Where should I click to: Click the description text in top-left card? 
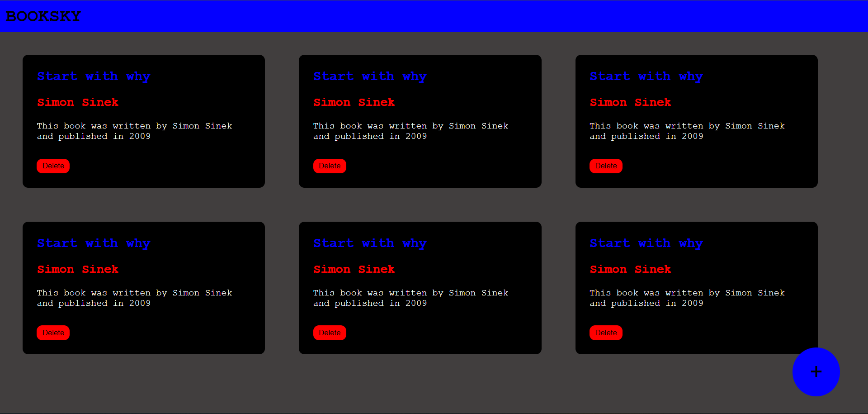[135, 131]
